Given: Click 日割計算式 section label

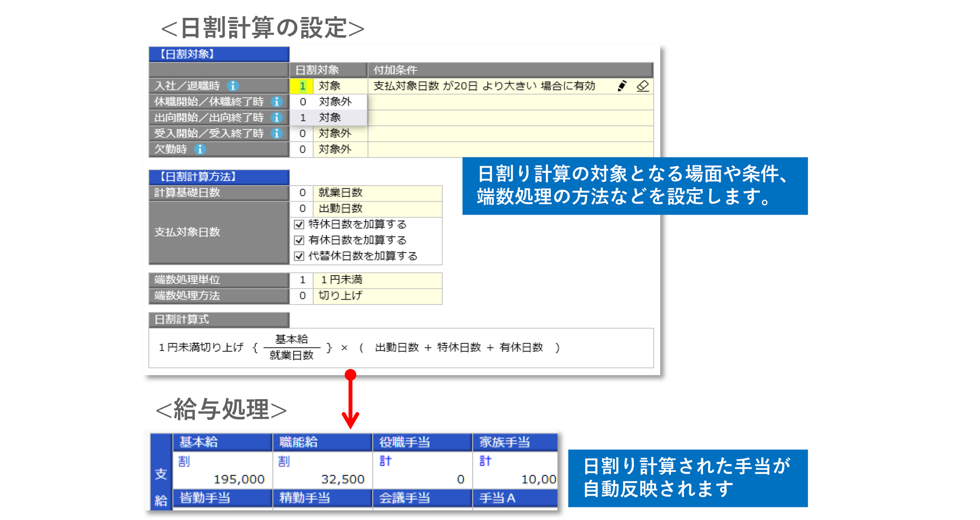Looking at the screenshot, I should point(219,320).
